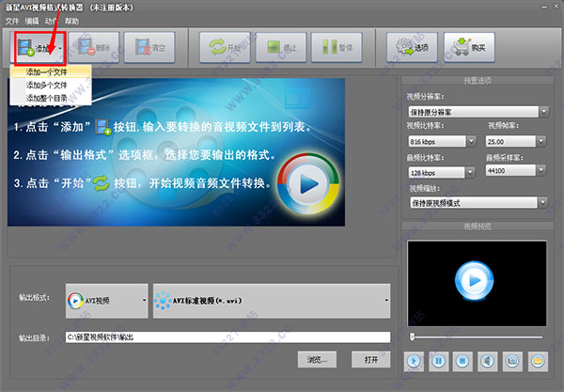Image resolution: width=564 pixels, height=392 pixels.
Task: Select 添加多个文件 from the dropdown menu
Action: [47, 85]
